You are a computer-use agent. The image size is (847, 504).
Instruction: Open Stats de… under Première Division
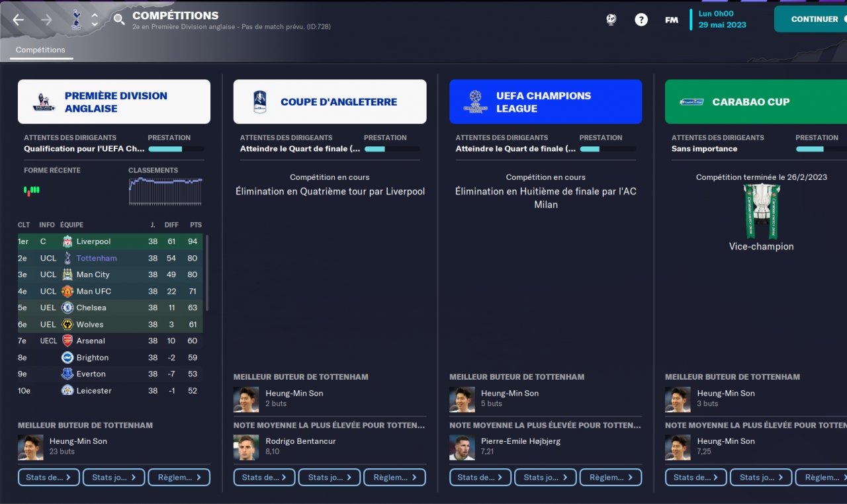coord(49,477)
